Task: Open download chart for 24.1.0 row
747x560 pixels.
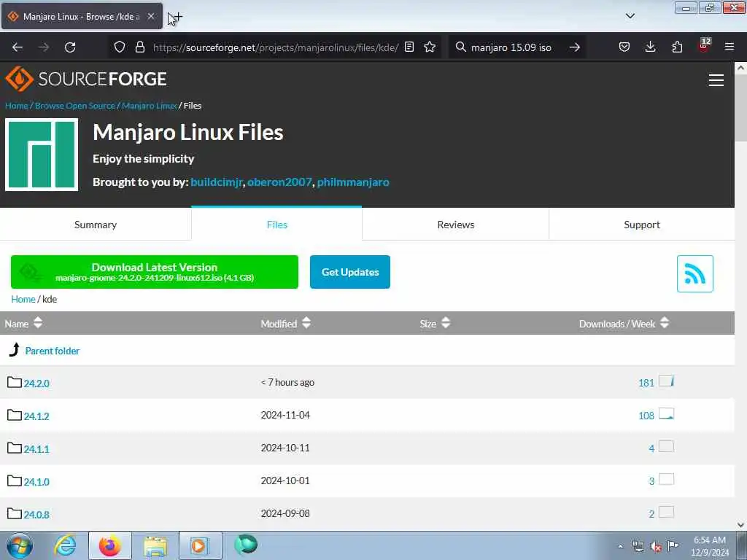Action: 666,480
